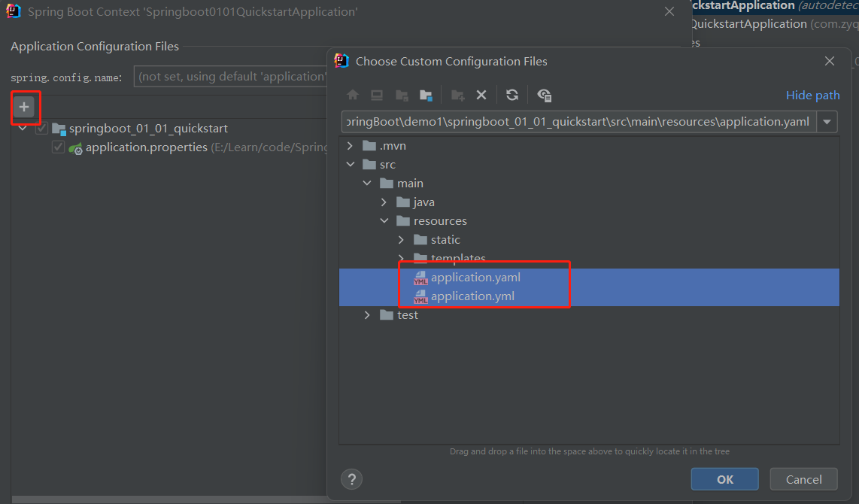859x504 pixels.
Task: Add a configuration file with plus button
Action: (24, 107)
